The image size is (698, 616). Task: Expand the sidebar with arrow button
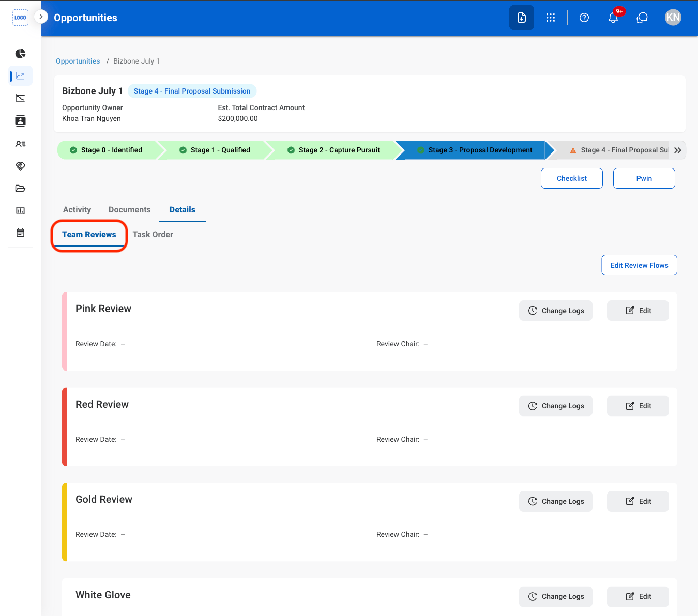click(x=41, y=17)
